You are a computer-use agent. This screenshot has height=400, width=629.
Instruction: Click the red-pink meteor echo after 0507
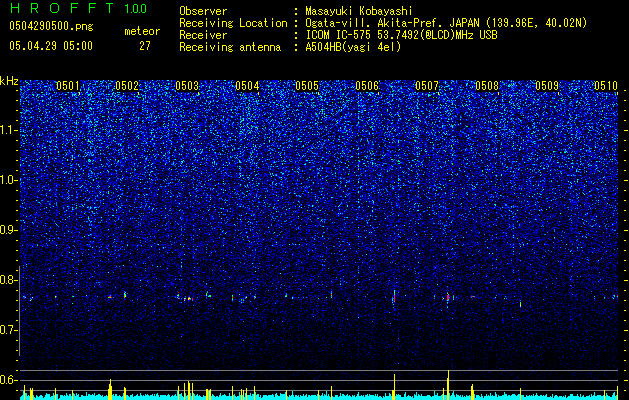(x=448, y=298)
